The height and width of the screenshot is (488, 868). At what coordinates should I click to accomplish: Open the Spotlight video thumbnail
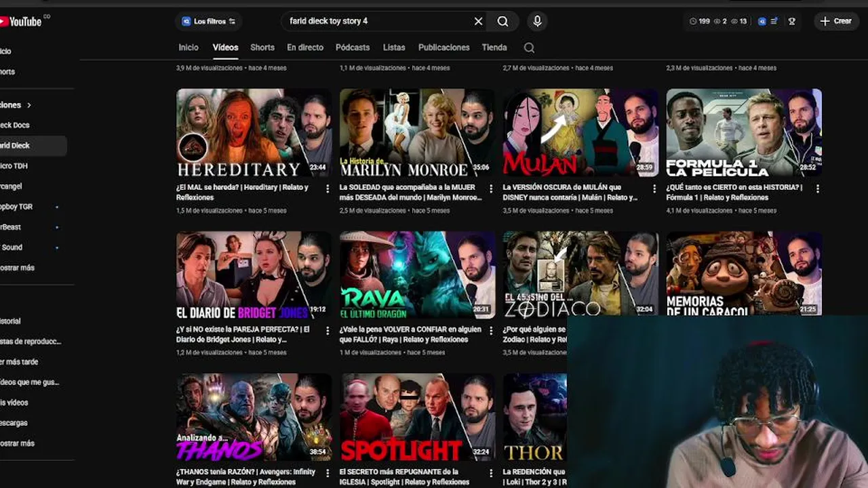[418, 418]
